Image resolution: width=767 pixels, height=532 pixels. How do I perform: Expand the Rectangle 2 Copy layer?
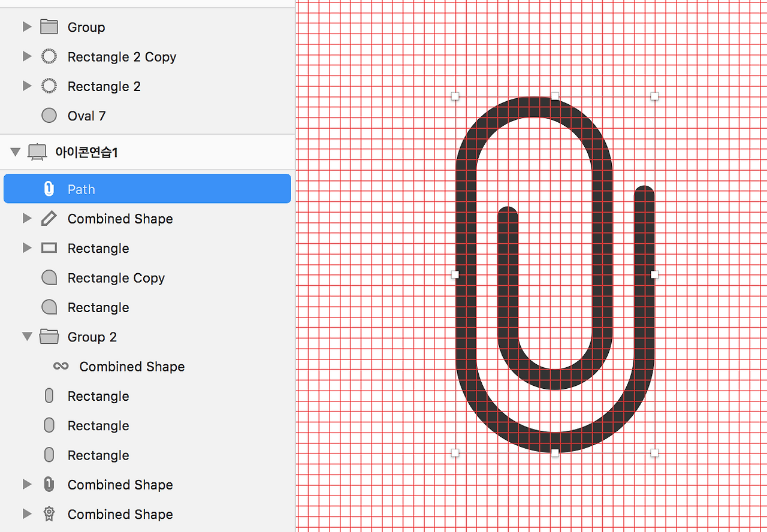(x=26, y=56)
